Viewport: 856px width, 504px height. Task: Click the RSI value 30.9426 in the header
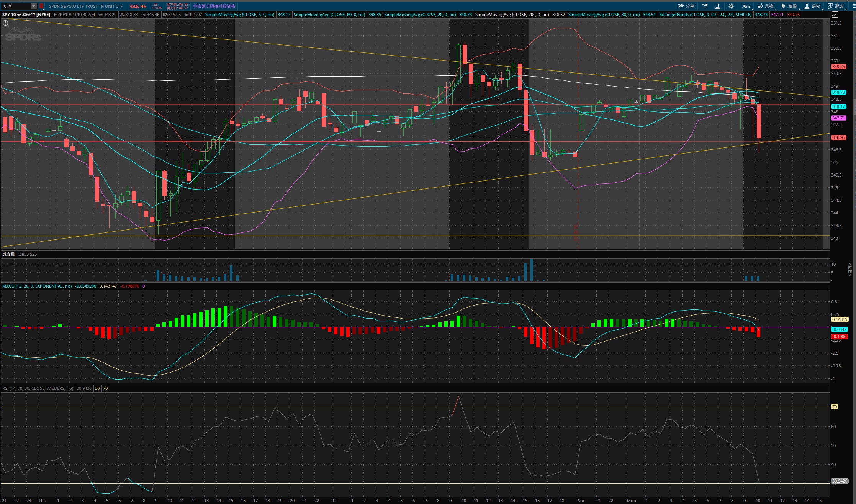tap(84, 388)
